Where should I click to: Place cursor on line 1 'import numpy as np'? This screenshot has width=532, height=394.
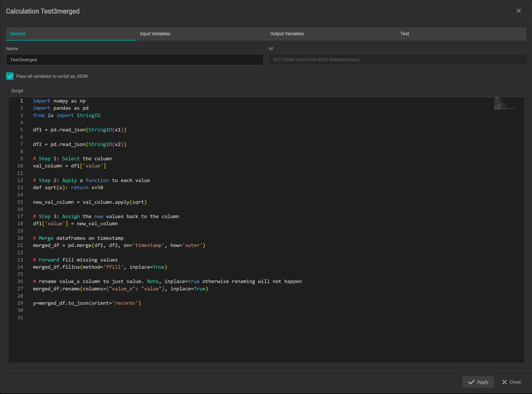click(x=59, y=101)
